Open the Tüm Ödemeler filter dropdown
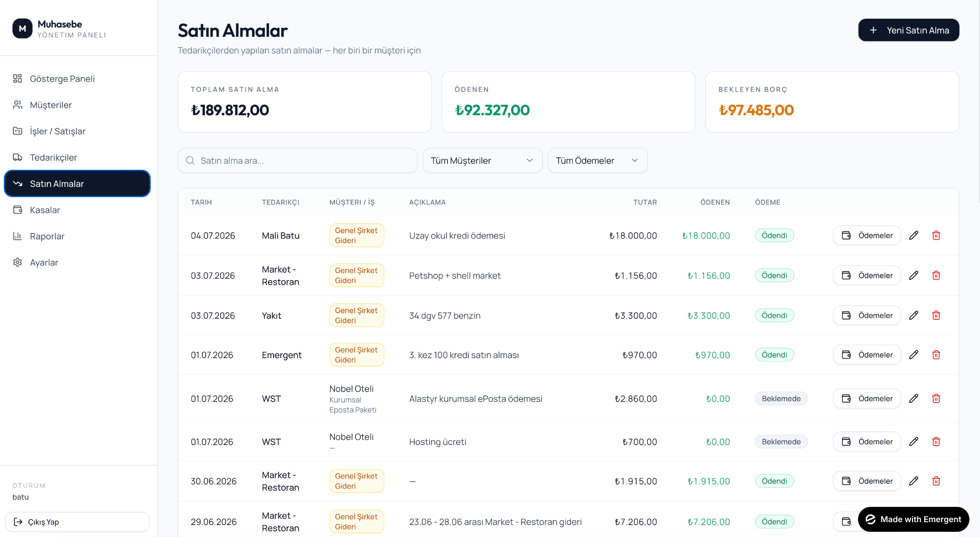Viewport: 980px width, 537px height. (598, 161)
